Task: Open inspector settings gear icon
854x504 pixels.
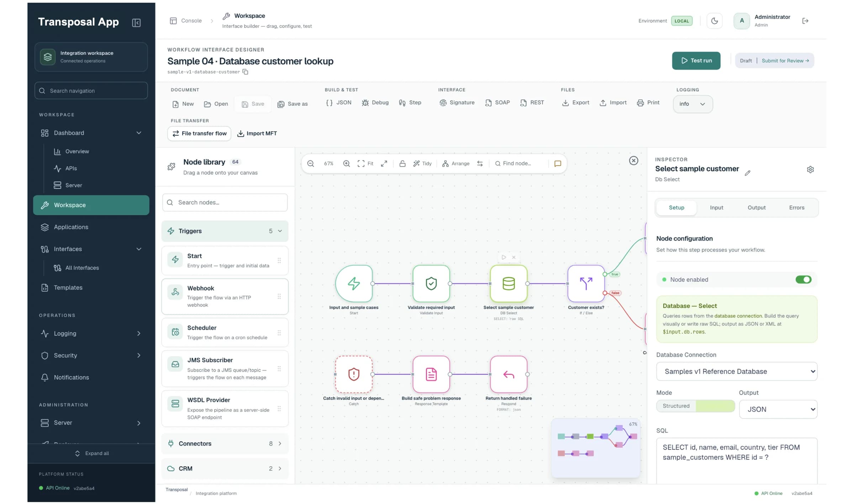Action: coord(810,169)
